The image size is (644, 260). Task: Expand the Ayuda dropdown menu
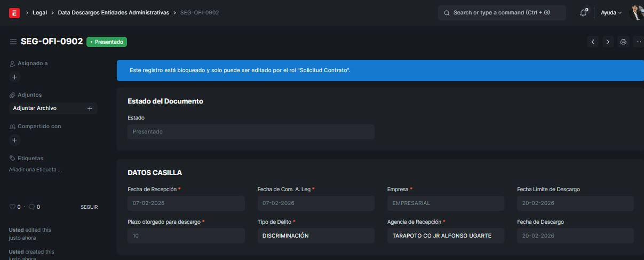(611, 13)
